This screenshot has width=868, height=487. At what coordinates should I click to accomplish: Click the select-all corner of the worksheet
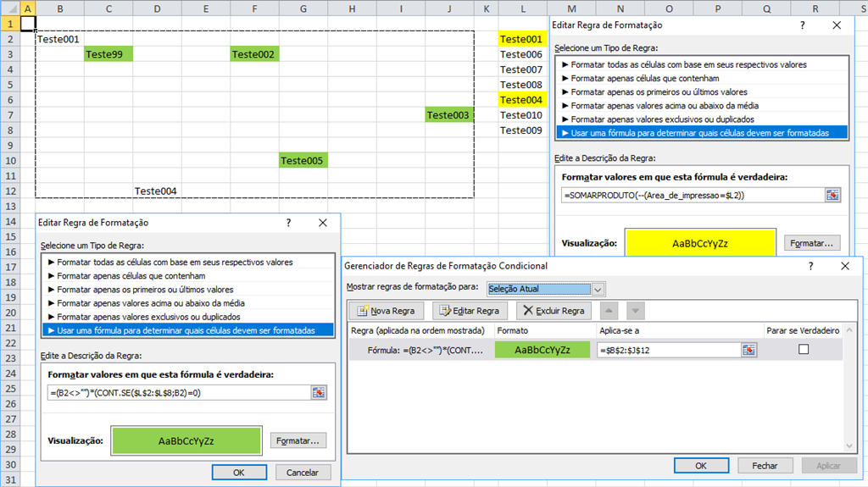point(10,8)
